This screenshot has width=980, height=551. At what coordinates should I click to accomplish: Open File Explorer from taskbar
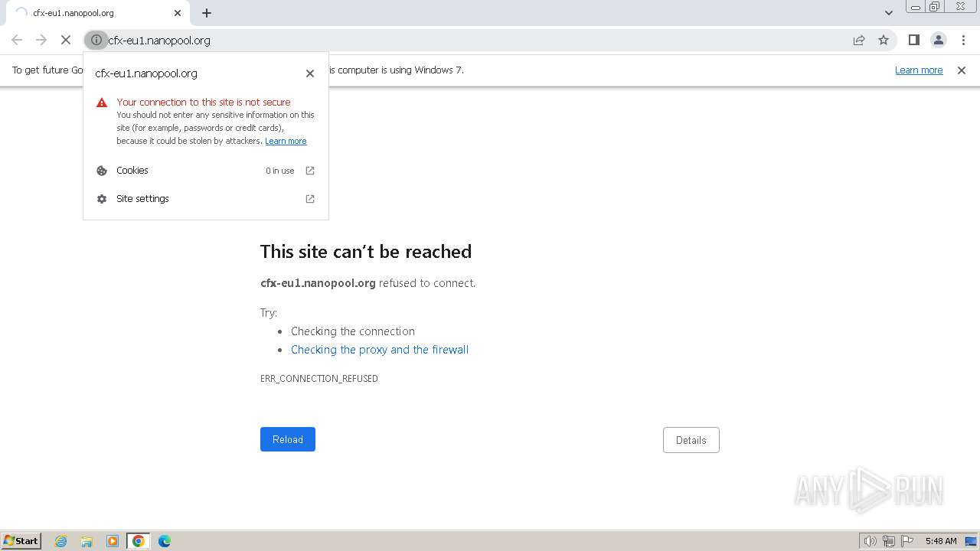[x=87, y=541]
